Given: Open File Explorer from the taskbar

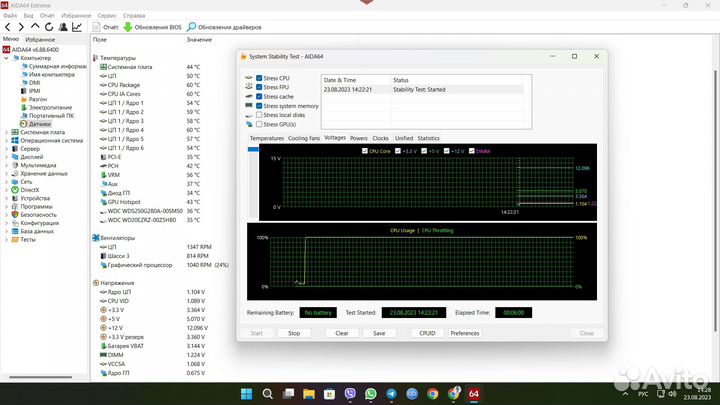Looking at the screenshot, I should [x=309, y=394].
